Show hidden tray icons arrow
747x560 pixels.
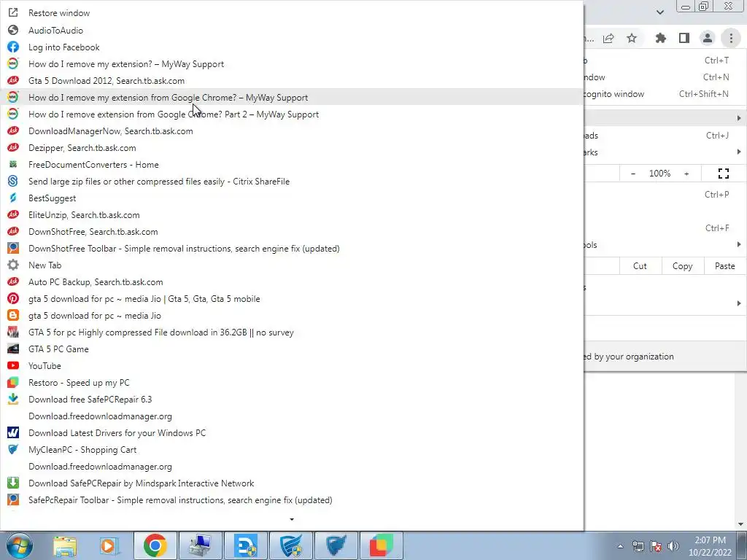(620, 546)
